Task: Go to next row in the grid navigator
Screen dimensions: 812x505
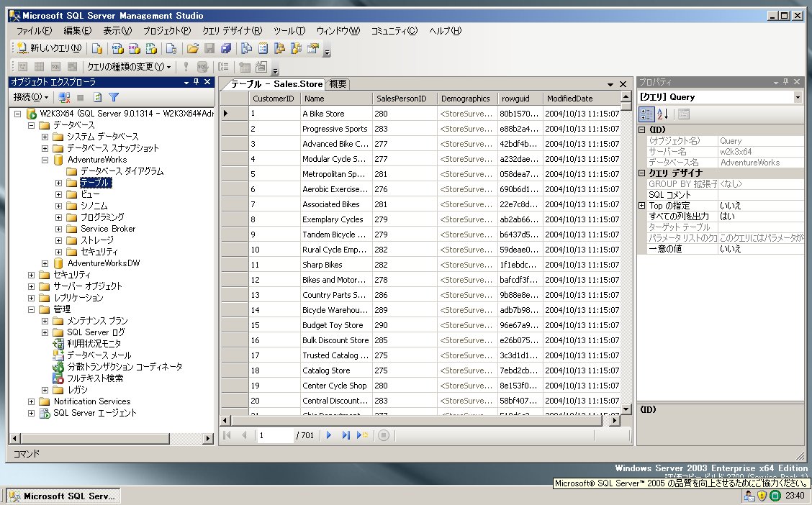Action: pos(329,435)
